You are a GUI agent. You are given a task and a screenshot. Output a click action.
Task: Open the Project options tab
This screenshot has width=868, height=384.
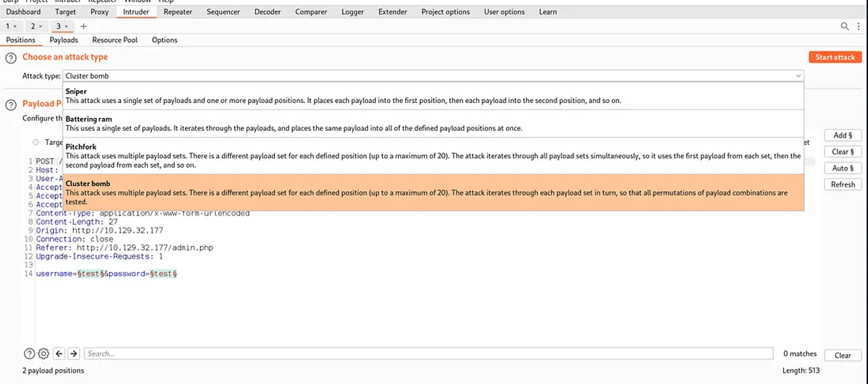point(445,11)
